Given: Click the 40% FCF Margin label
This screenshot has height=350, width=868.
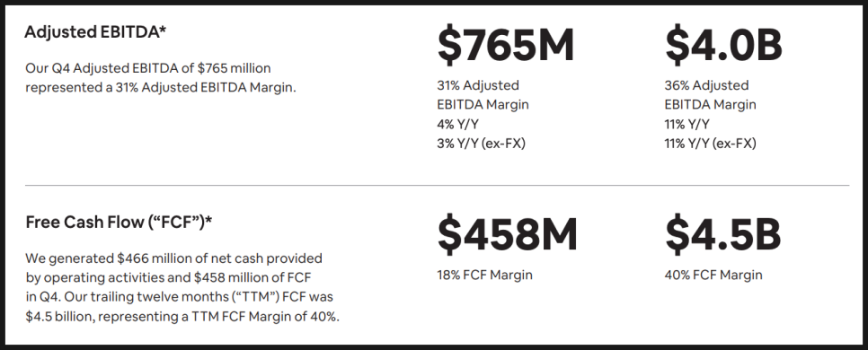Looking at the screenshot, I should (713, 275).
